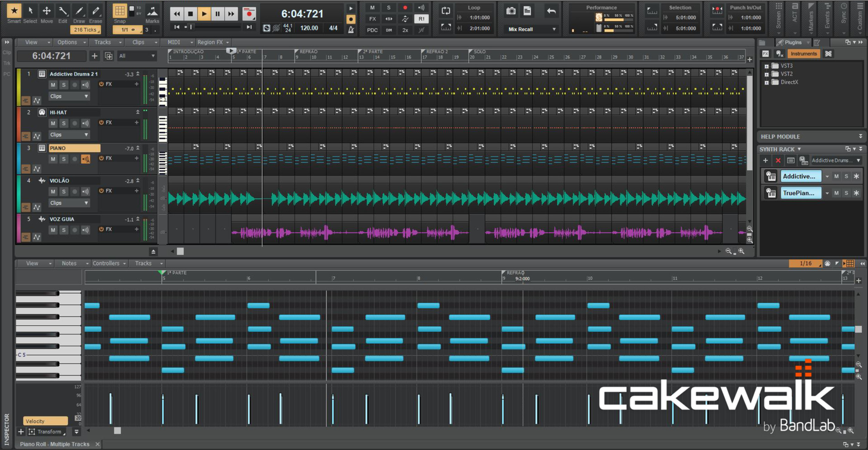Select the Erase tool

[95, 11]
